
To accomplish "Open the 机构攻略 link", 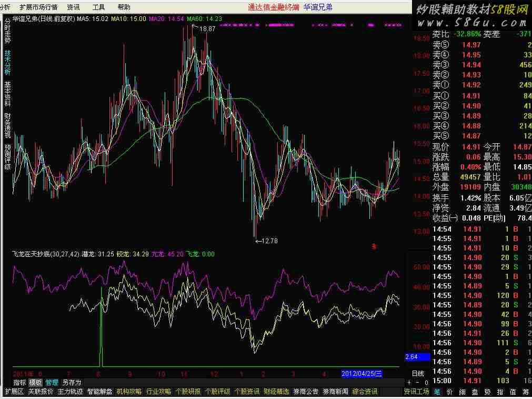I will tap(129, 392).
